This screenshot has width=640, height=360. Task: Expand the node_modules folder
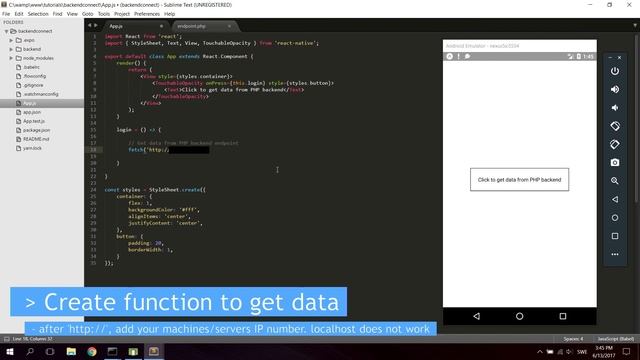tap(11, 58)
